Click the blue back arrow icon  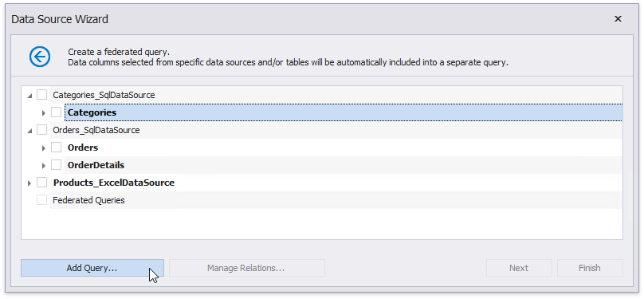click(x=40, y=57)
